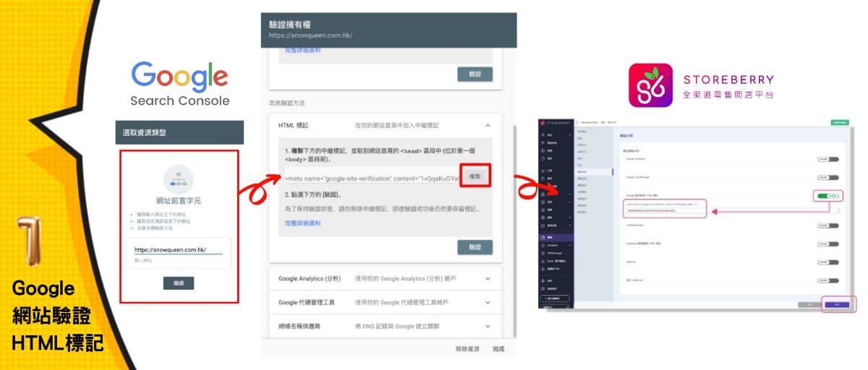Click 完成 at dialog bottom
This screenshot has height=370, width=868.
[498, 349]
